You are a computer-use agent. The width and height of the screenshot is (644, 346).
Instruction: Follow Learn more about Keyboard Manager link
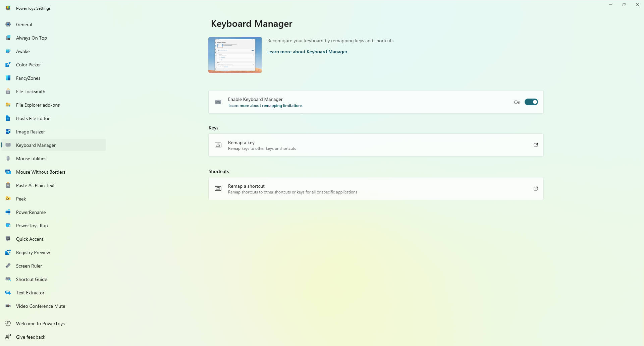(307, 52)
